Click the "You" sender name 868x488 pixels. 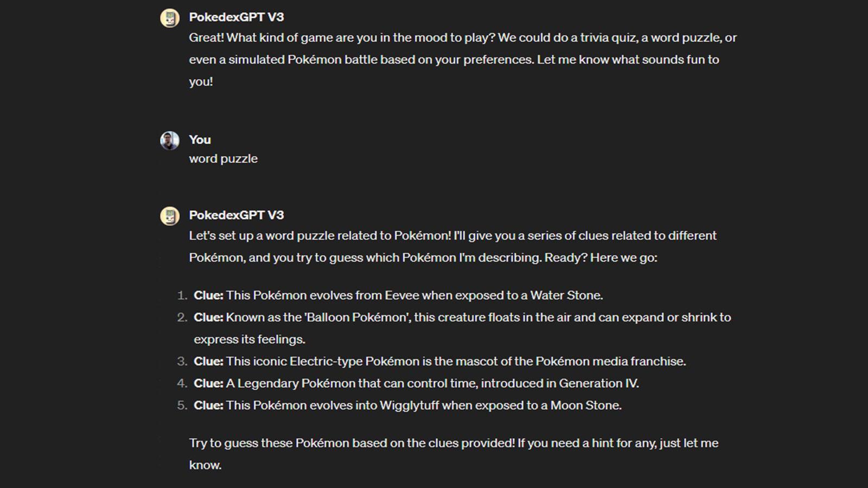pos(200,140)
